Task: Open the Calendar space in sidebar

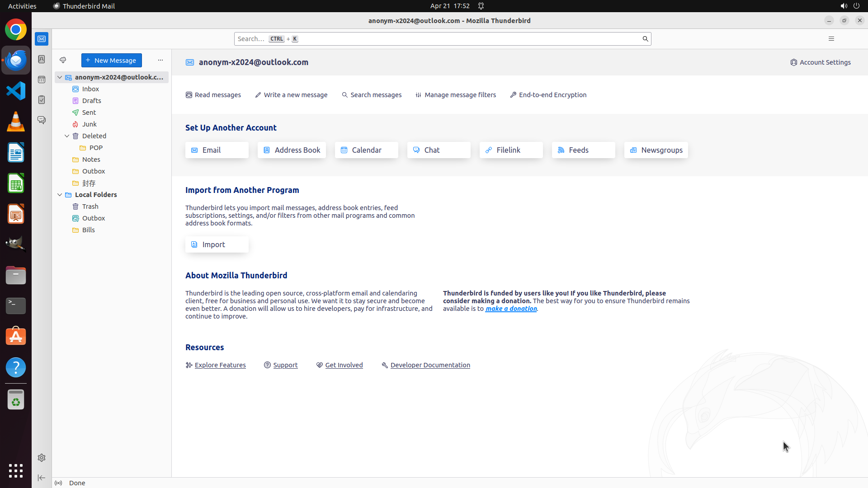Action: (x=42, y=80)
